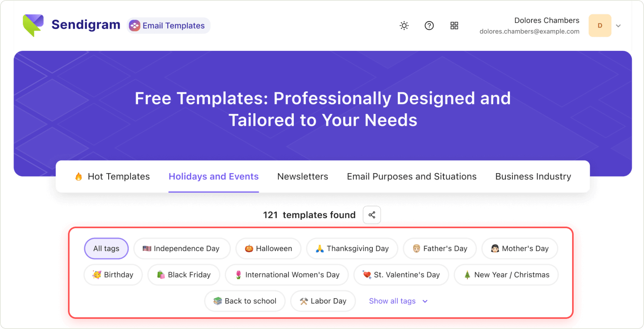The width and height of the screenshot is (644, 329).
Task: Open Email Purposes and Situations tab
Action: 411,177
